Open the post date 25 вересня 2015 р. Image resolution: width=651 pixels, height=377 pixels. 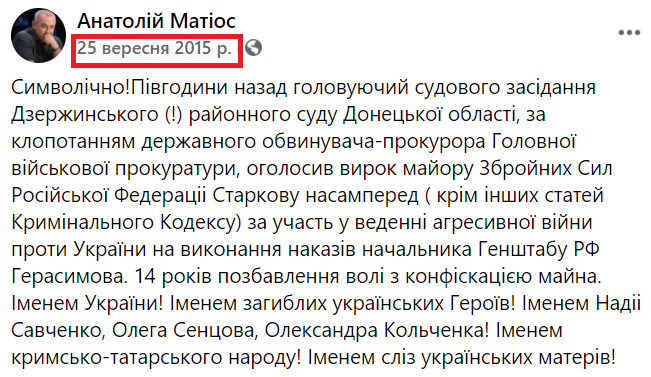[154, 48]
